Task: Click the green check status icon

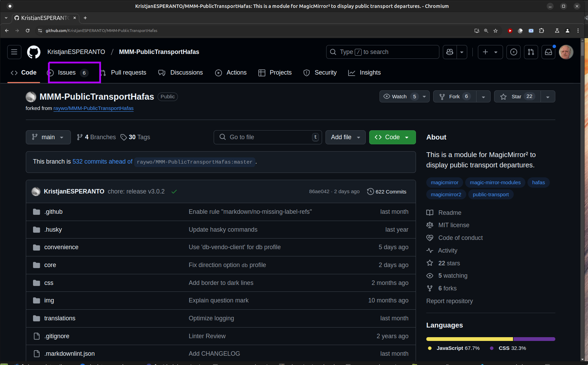Action: pos(174,192)
